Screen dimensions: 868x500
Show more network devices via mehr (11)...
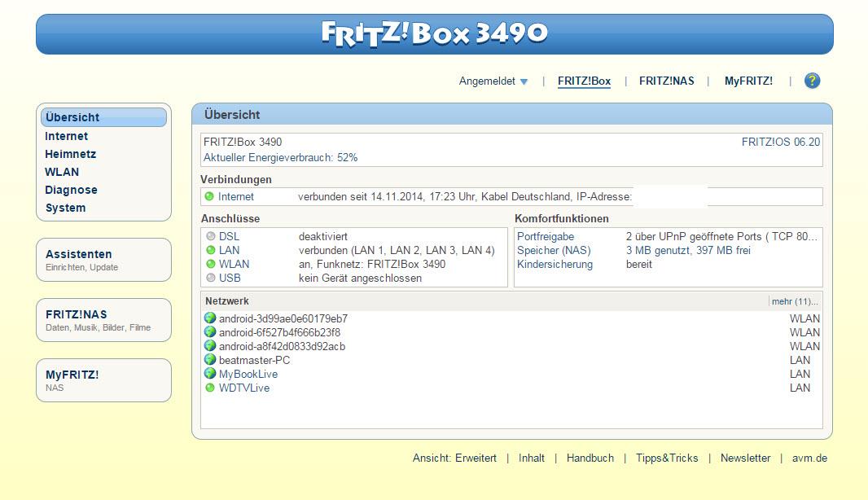795,302
